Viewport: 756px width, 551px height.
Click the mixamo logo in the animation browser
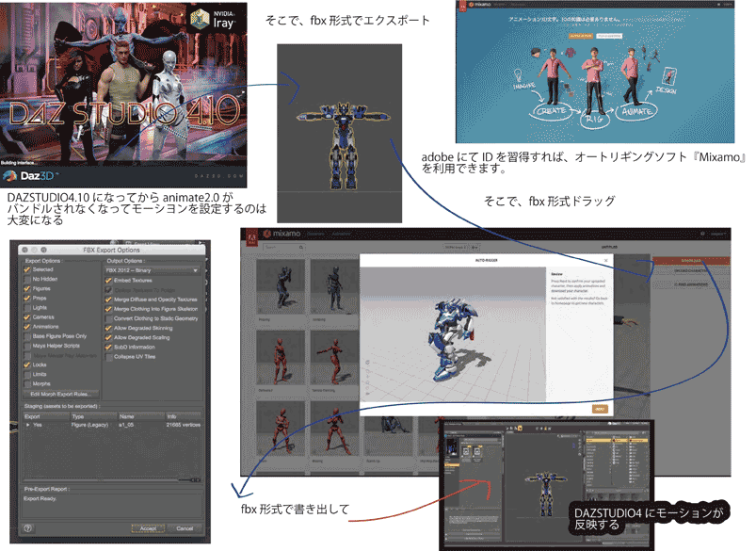(x=282, y=234)
